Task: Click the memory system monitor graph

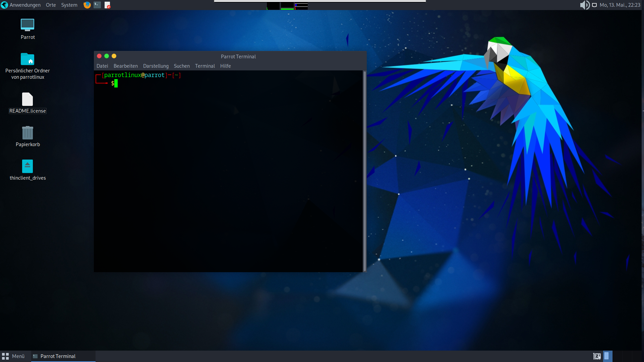Action: pyautogui.click(x=287, y=6)
